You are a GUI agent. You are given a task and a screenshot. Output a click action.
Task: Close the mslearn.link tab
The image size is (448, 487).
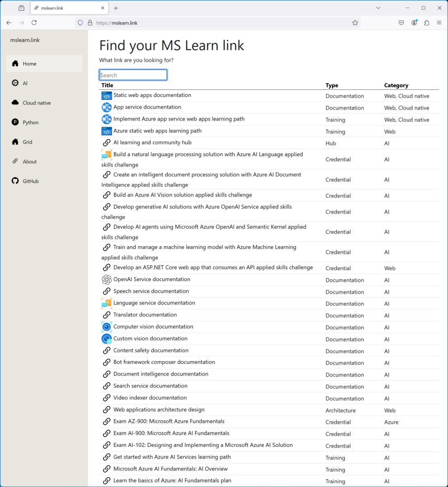pyautogui.click(x=102, y=8)
